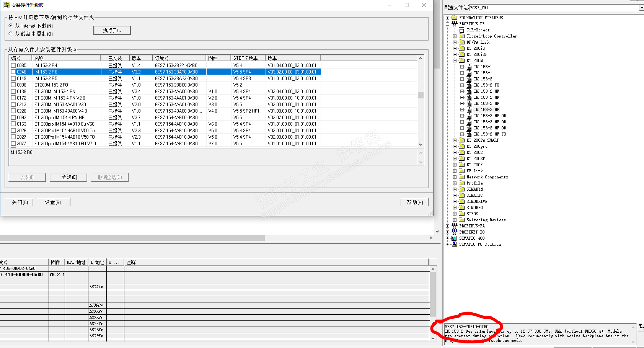The width and height of the screenshot is (644, 348).
Task: Click the update list scroll-down arrow
Action: tap(421, 145)
